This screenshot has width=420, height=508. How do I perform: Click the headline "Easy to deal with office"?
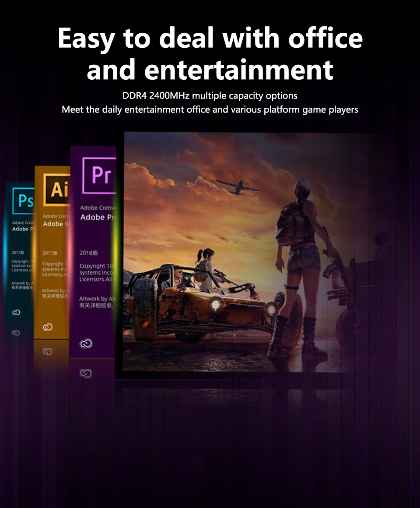(210, 38)
